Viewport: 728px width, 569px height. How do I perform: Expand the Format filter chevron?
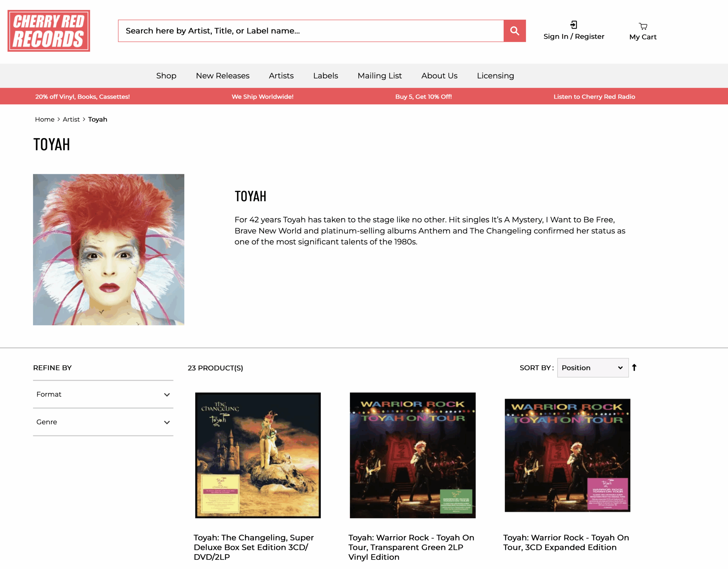point(167,395)
